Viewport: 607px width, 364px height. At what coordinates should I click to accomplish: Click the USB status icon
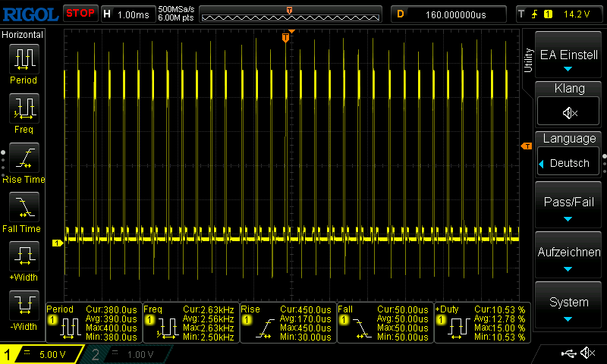[x=568, y=353]
